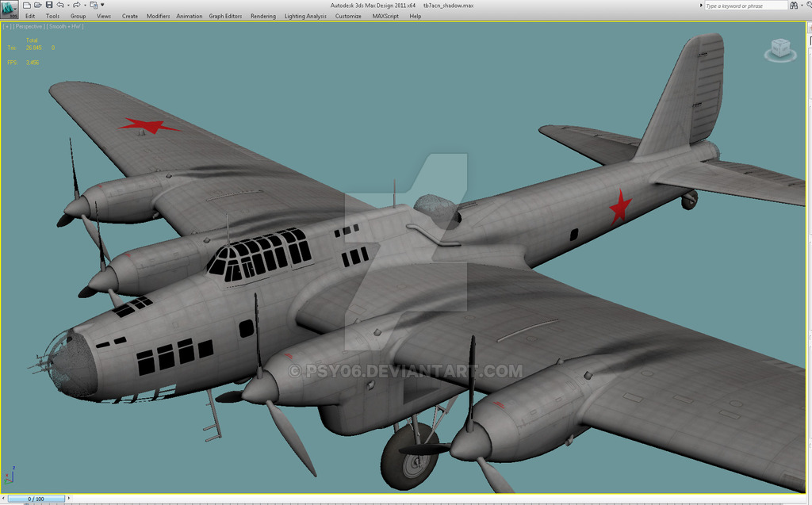Open the Rendering menu
This screenshot has width=812, height=505.
(262, 16)
